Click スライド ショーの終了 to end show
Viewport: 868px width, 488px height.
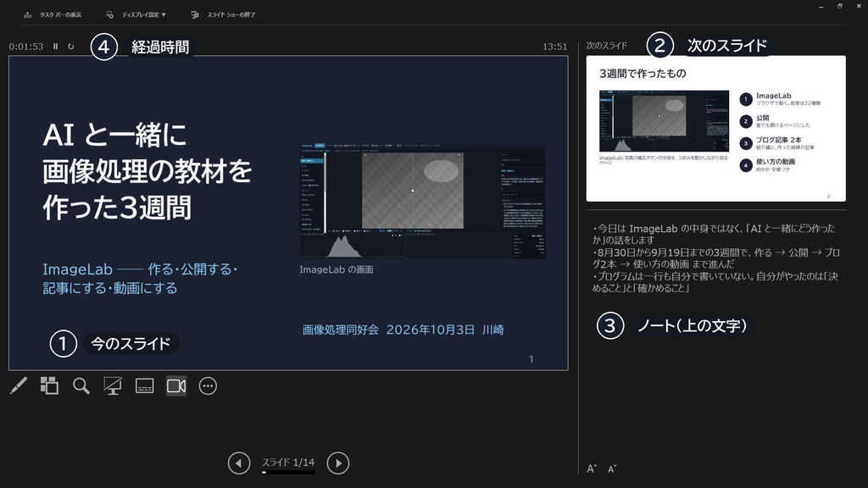pyautogui.click(x=223, y=15)
